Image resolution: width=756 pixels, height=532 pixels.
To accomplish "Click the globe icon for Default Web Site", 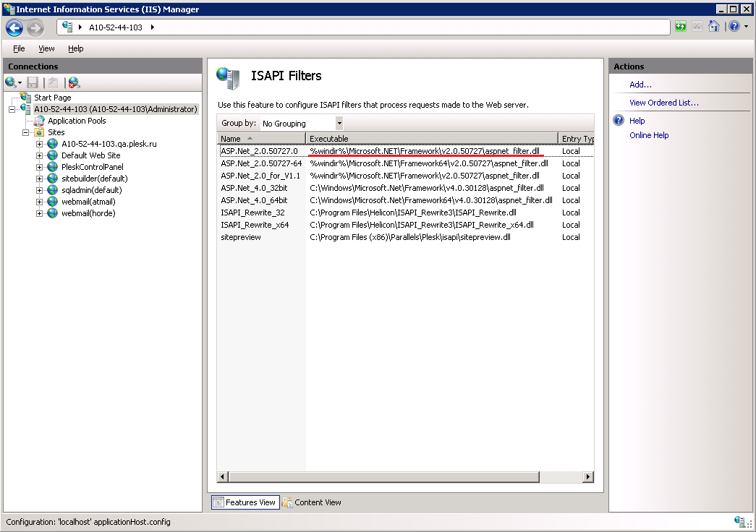I will pyautogui.click(x=53, y=155).
